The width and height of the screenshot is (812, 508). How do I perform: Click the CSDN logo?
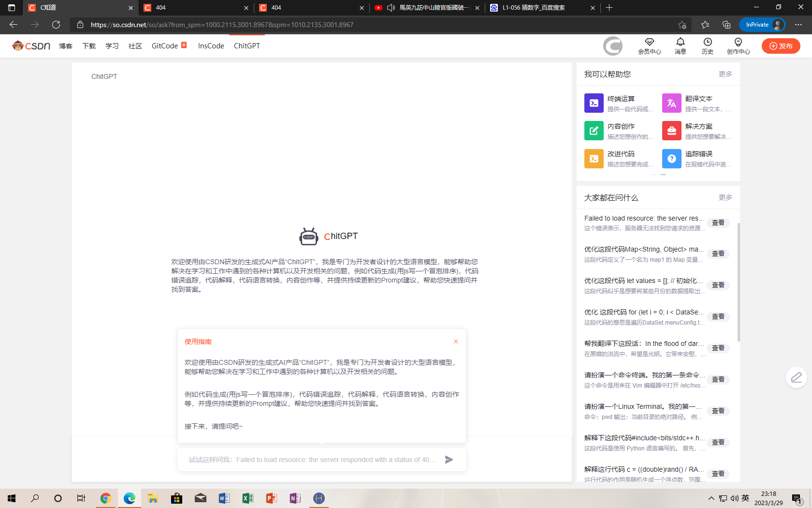click(31, 46)
